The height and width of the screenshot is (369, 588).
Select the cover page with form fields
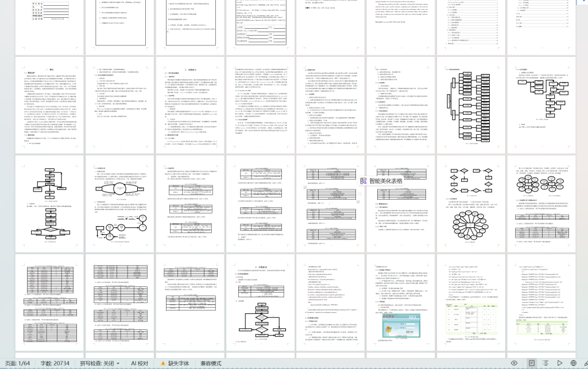pos(49,28)
